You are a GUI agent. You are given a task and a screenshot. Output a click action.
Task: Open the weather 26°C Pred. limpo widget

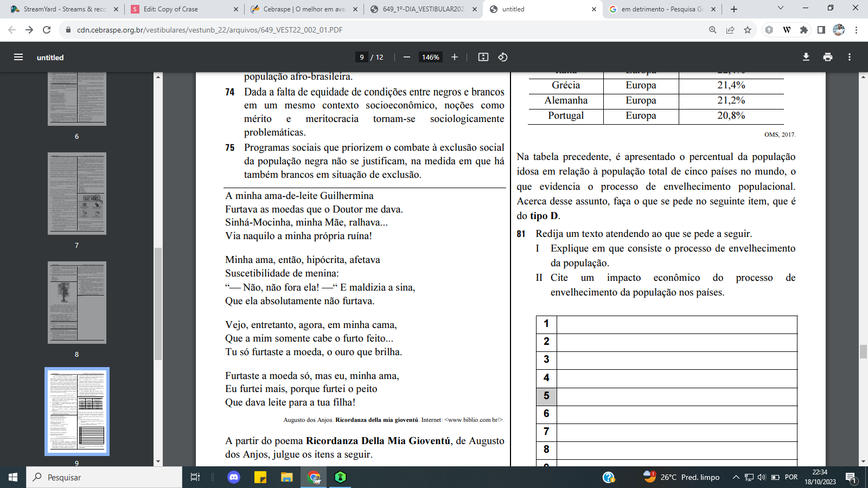[x=681, y=477]
